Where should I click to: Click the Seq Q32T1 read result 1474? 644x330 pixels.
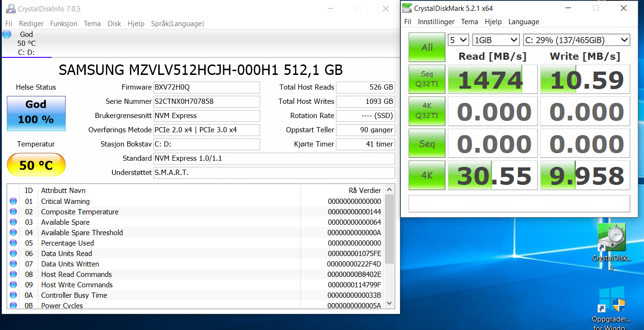(493, 79)
